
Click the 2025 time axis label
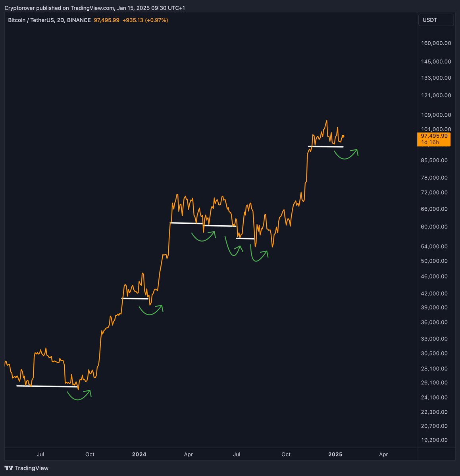click(335, 454)
